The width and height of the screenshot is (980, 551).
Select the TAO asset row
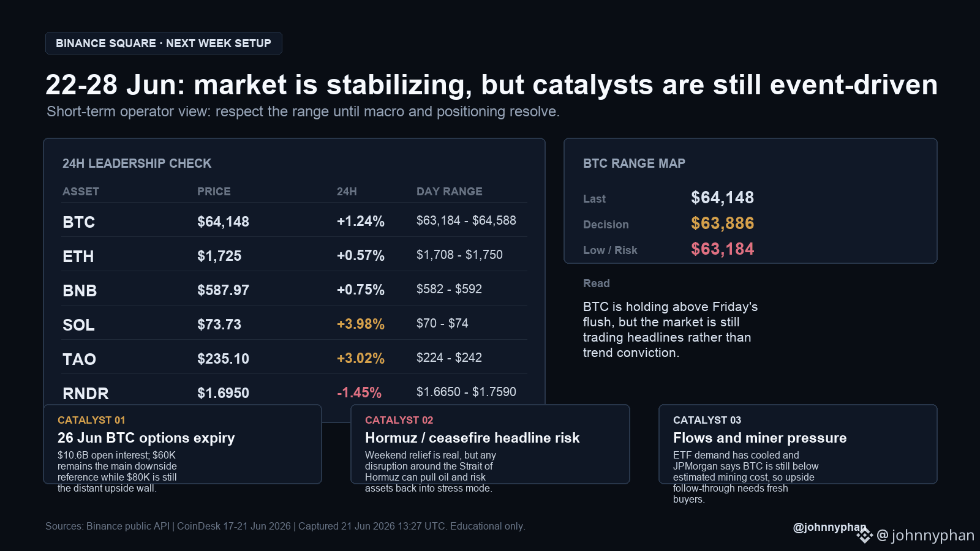click(x=295, y=358)
